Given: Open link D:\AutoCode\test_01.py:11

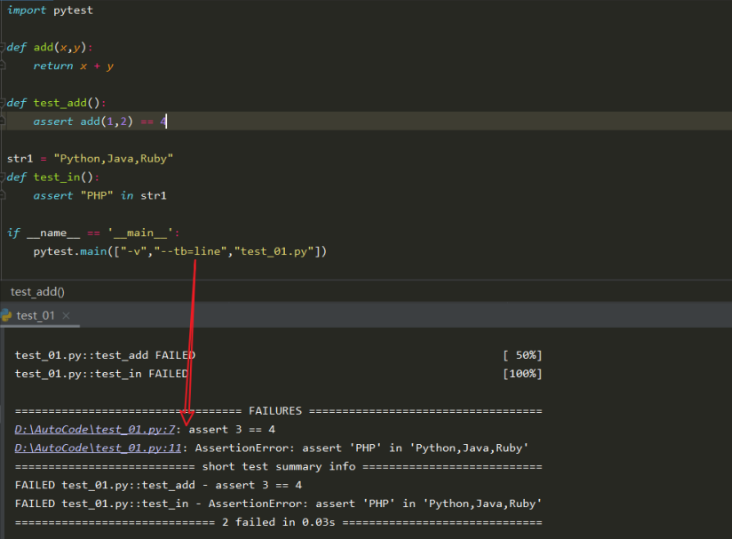Looking at the screenshot, I should coord(98,448).
